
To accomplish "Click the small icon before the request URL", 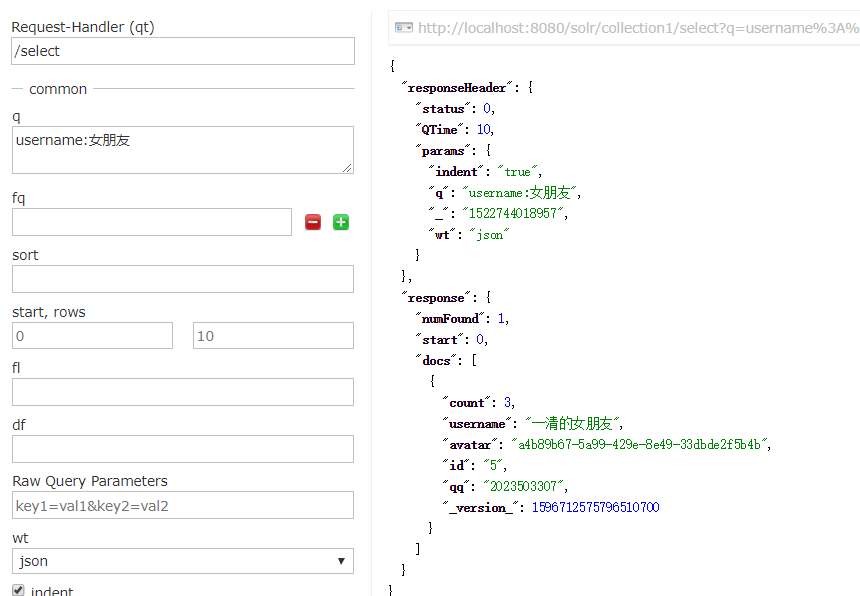I will click(403, 28).
